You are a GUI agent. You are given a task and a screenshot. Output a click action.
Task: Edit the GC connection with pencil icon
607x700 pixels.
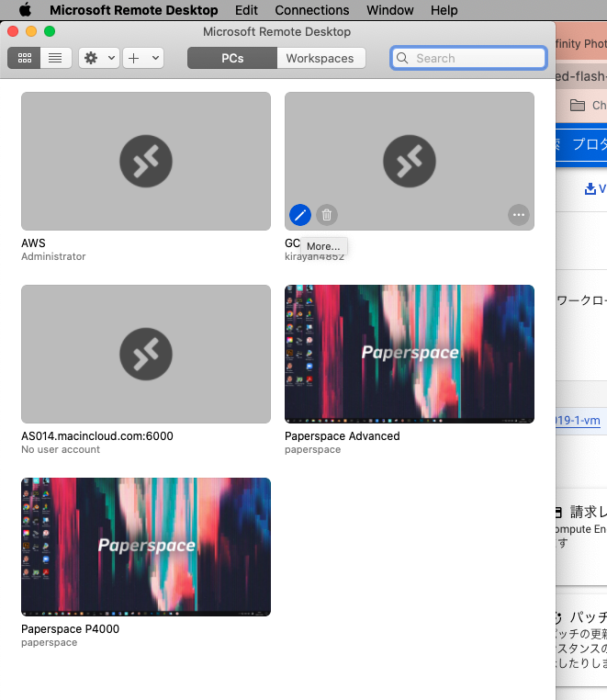click(300, 215)
